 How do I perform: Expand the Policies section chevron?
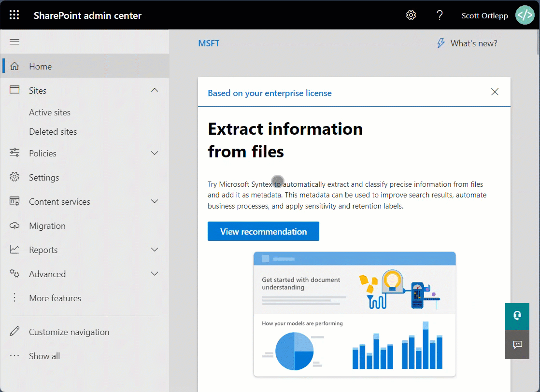pyautogui.click(x=155, y=153)
